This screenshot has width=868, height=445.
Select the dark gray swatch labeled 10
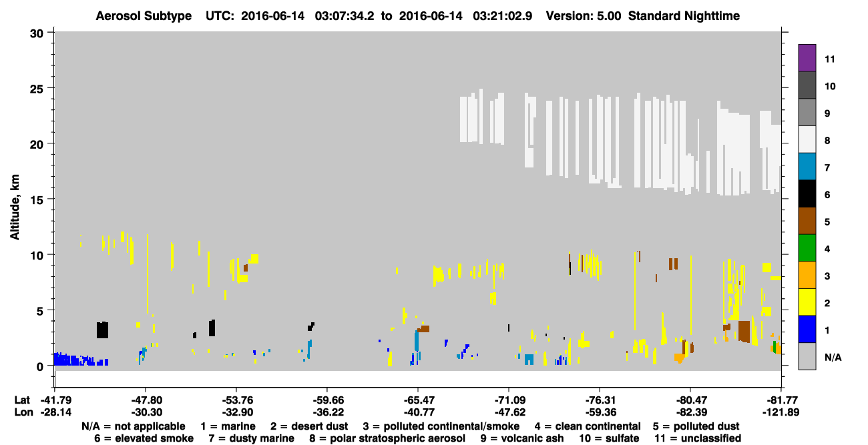807,85
